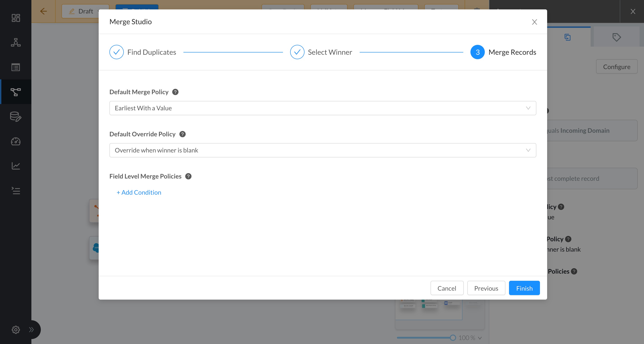Go to the Select Winner step

(x=321, y=52)
